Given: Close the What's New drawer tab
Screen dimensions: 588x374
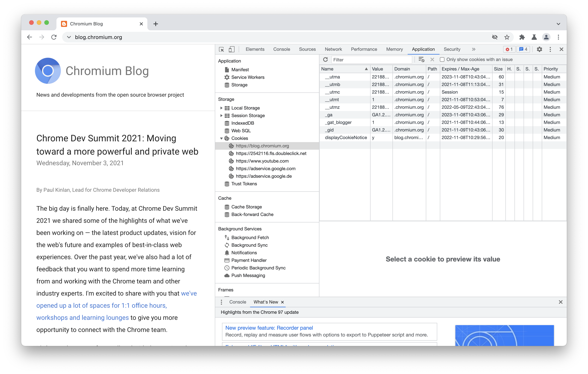Looking at the screenshot, I should pos(282,302).
